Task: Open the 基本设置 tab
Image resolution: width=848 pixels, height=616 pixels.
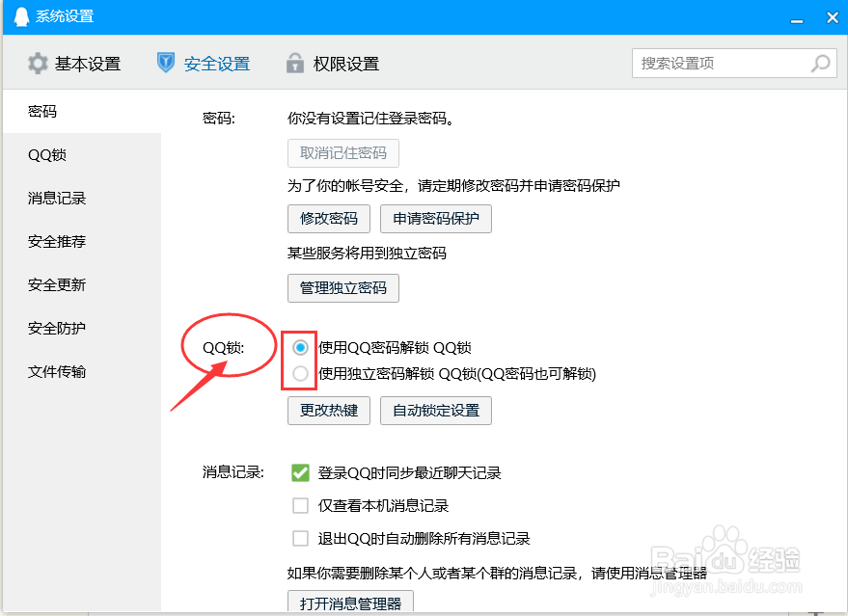Action: click(x=74, y=64)
